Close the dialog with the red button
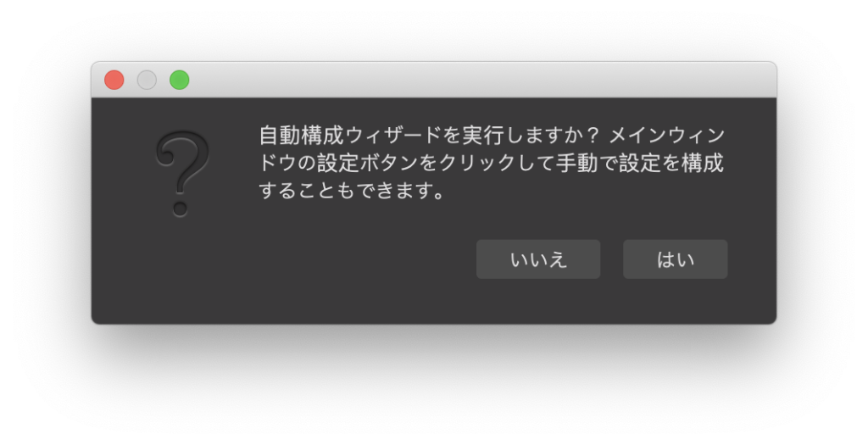The width and height of the screenshot is (868, 445). pos(114,80)
